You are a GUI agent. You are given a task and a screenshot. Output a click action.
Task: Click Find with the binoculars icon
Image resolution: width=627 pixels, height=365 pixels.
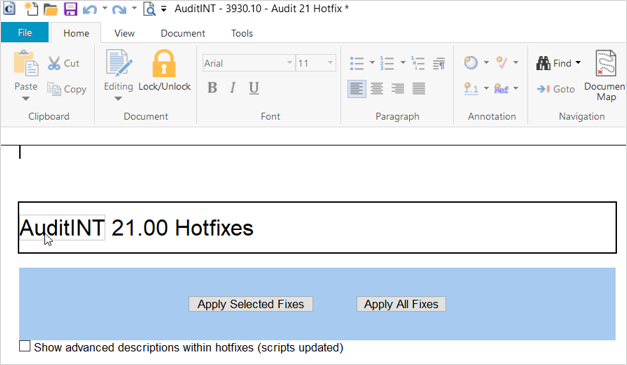click(554, 63)
